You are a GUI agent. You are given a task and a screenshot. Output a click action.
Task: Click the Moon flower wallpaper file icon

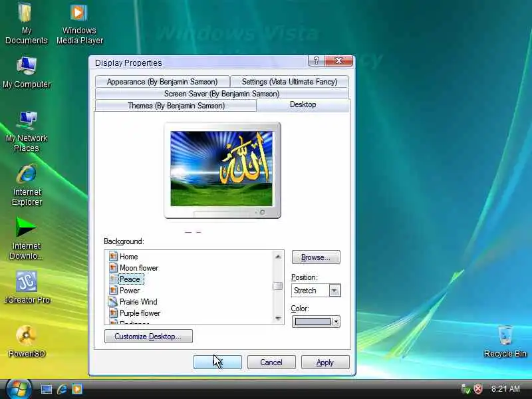[113, 268]
